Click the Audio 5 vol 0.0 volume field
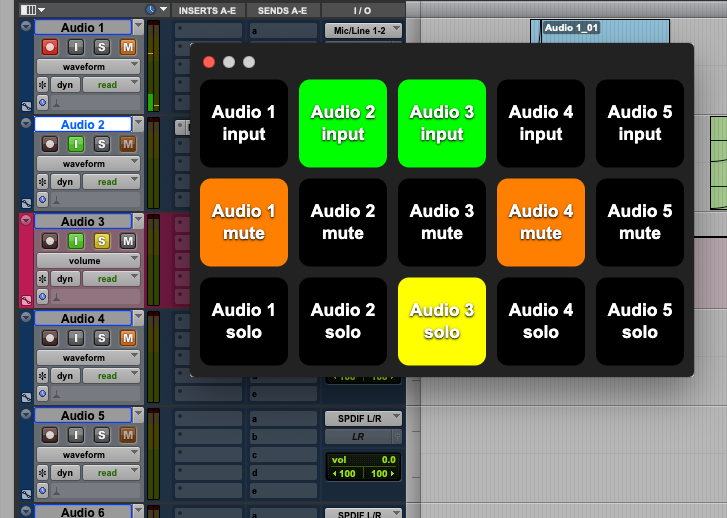The height and width of the screenshot is (518, 727). coord(363,460)
